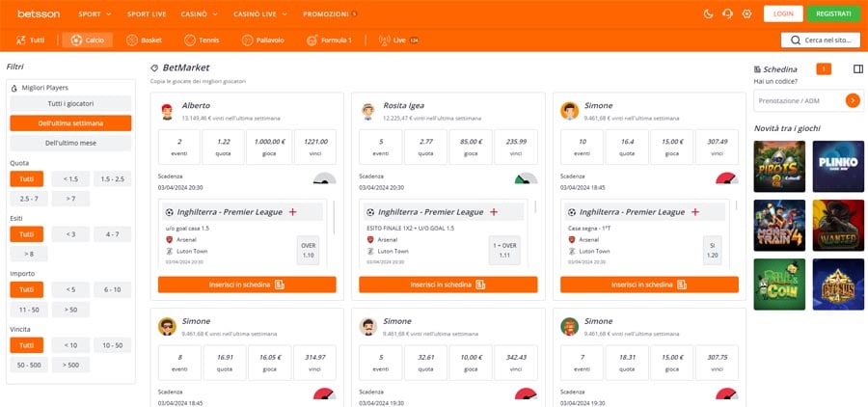Select the Pallavolo sport filter
Screen dimensions: 868x407
[x=263, y=40]
